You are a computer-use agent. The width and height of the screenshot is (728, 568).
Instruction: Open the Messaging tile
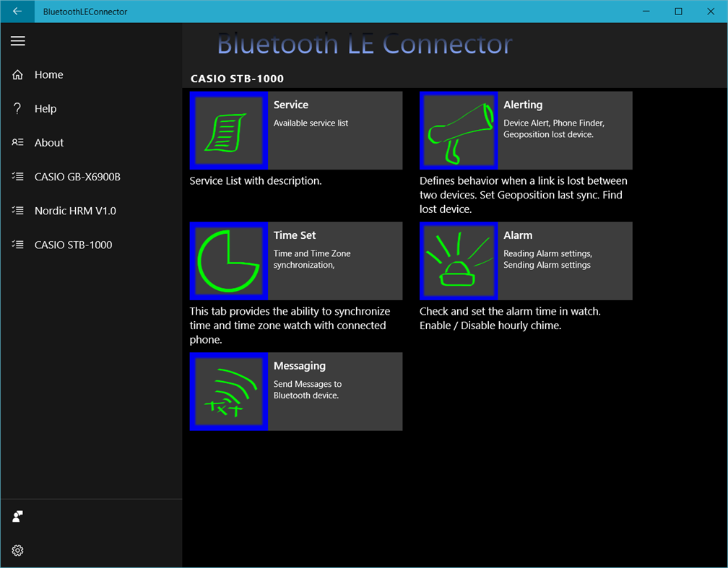(325, 391)
